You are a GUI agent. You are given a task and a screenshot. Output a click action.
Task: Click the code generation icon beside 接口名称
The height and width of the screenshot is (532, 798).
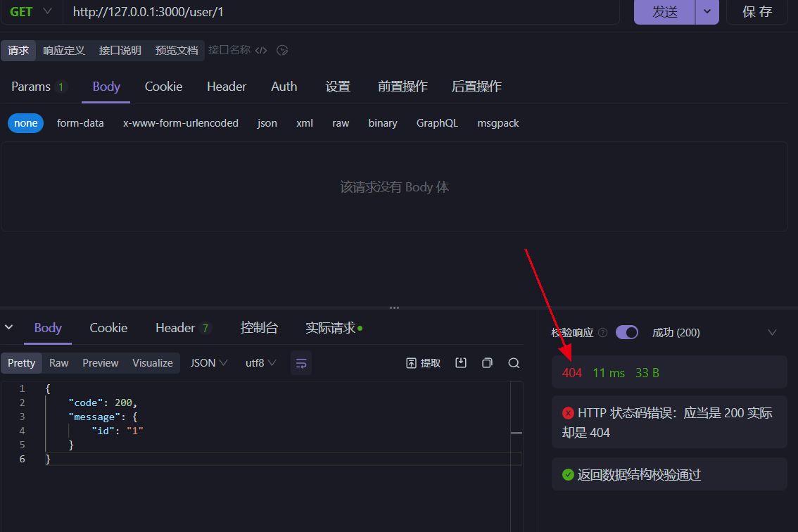(x=261, y=50)
